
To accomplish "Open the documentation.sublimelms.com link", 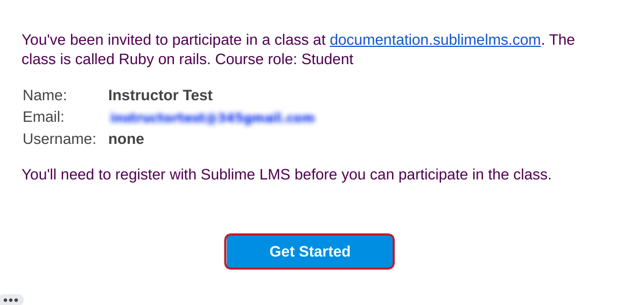I will (435, 40).
